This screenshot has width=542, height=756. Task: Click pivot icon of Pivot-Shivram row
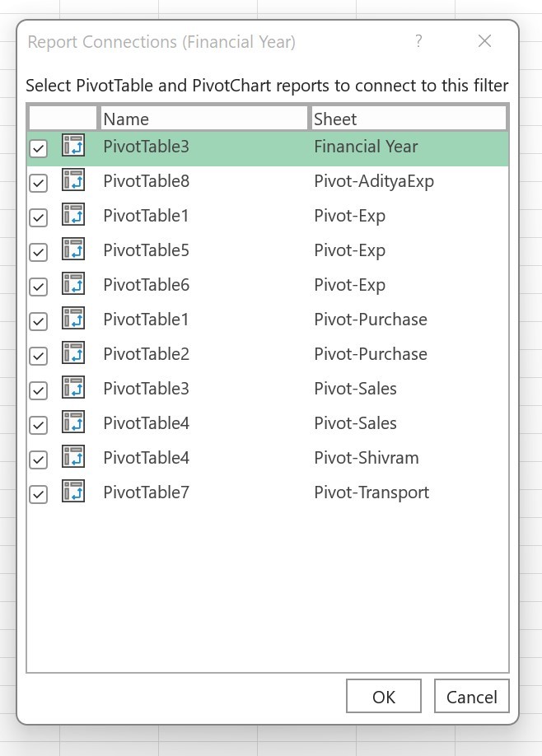point(73,456)
